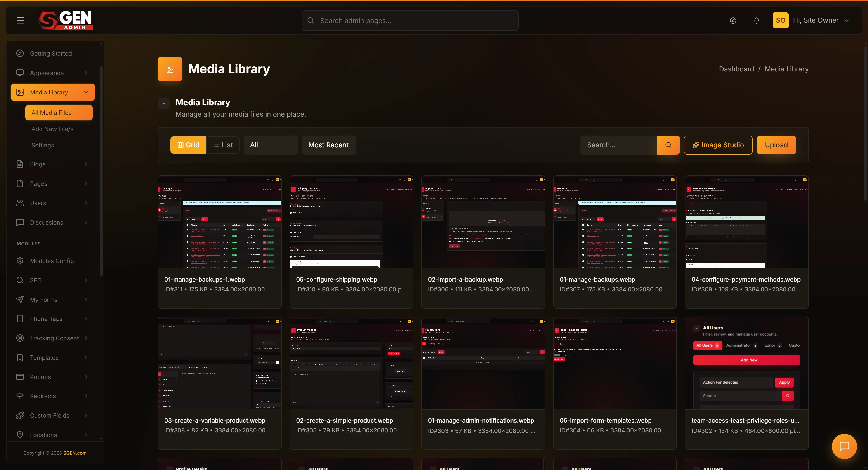The height and width of the screenshot is (470, 868).
Task: Click the Popups window icon
Action: pyautogui.click(x=20, y=377)
